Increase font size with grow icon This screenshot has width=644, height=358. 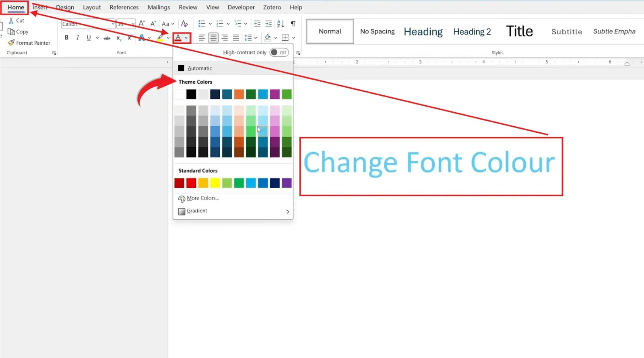[x=142, y=24]
